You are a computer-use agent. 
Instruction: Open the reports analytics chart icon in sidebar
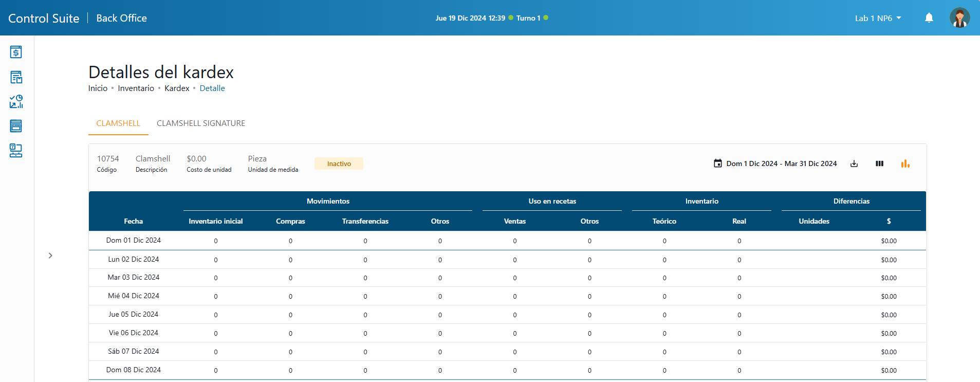click(16, 101)
